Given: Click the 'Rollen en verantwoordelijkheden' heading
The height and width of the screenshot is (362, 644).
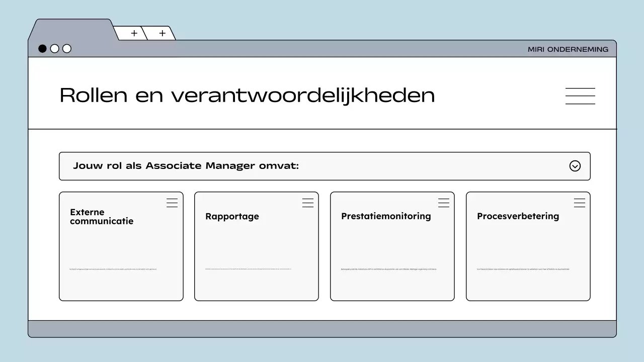Looking at the screenshot, I should point(247,95).
